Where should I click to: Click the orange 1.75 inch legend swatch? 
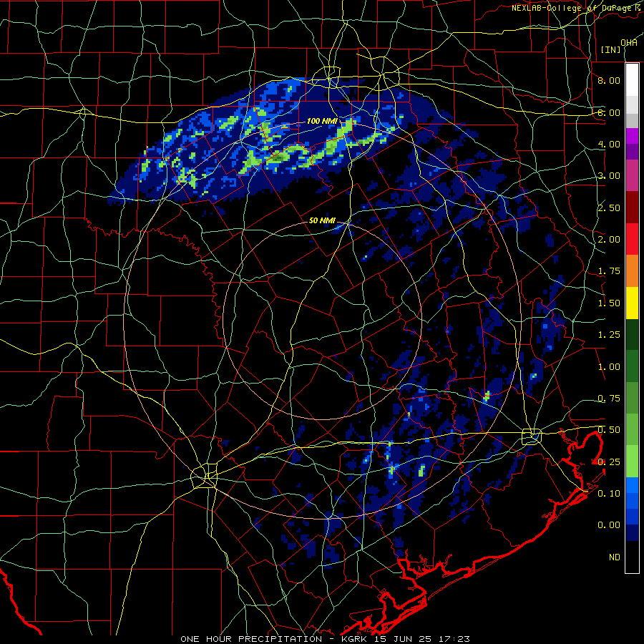[x=632, y=270]
